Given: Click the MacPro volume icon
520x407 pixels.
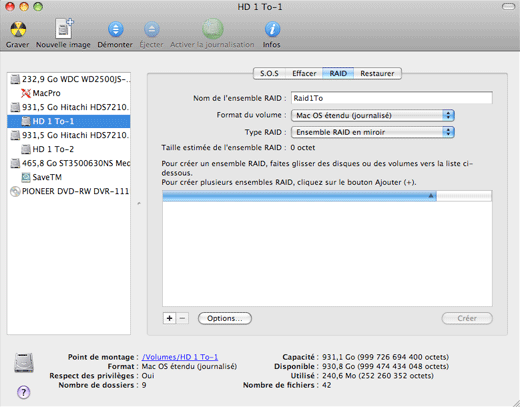Looking at the screenshot, I should click(26, 93).
